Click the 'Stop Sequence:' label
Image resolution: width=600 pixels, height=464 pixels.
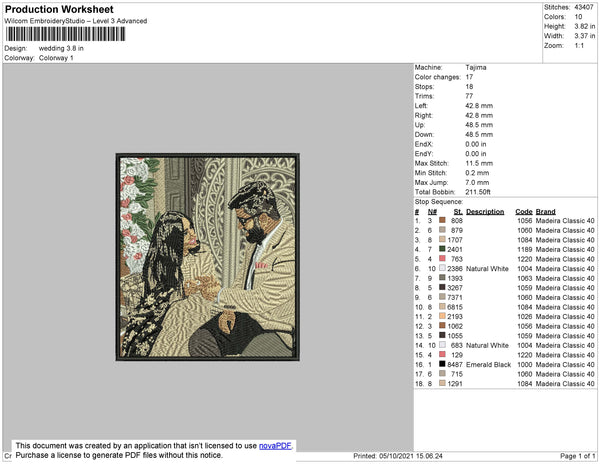439,202
